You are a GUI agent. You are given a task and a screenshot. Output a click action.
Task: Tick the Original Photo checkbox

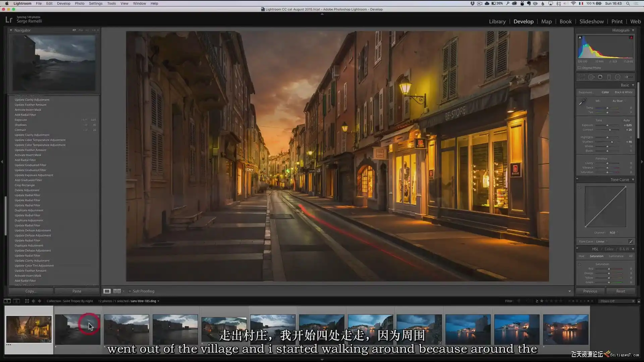pyautogui.click(x=579, y=68)
